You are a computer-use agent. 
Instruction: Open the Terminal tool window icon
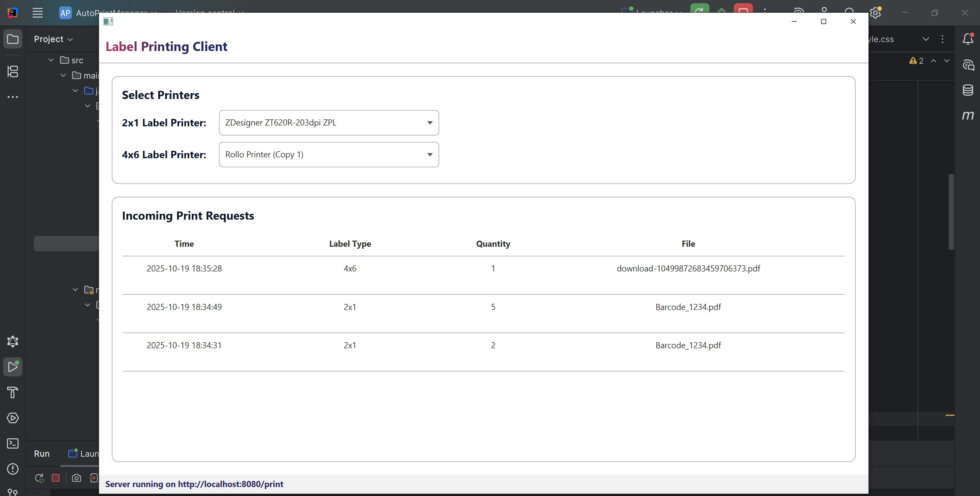(13, 443)
